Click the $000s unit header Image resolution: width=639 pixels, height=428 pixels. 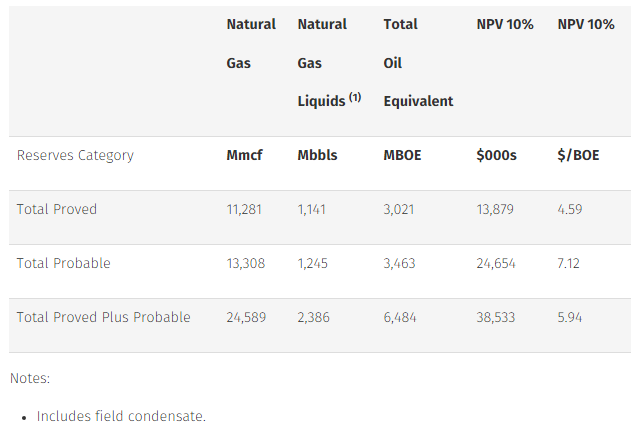click(496, 155)
